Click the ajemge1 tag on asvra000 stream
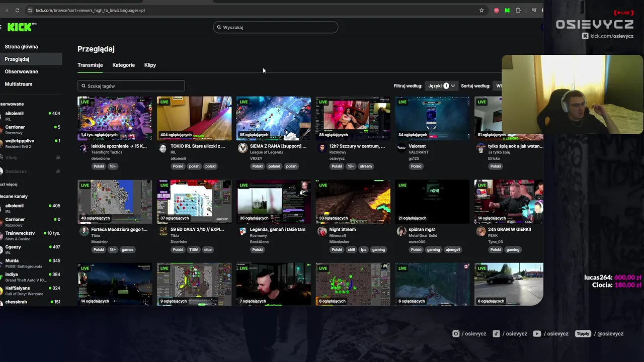This screenshot has height=362, width=644. 452,250
